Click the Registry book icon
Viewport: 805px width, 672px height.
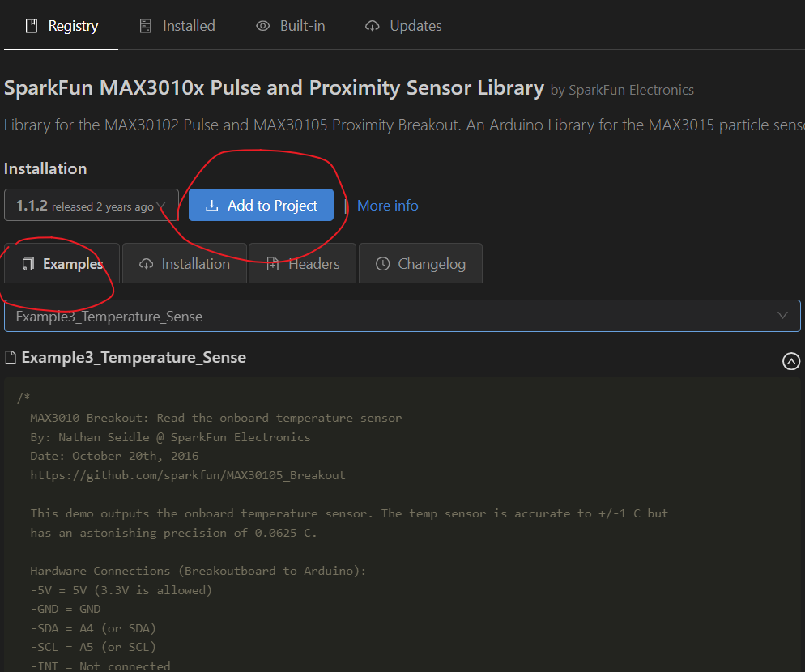click(x=32, y=26)
